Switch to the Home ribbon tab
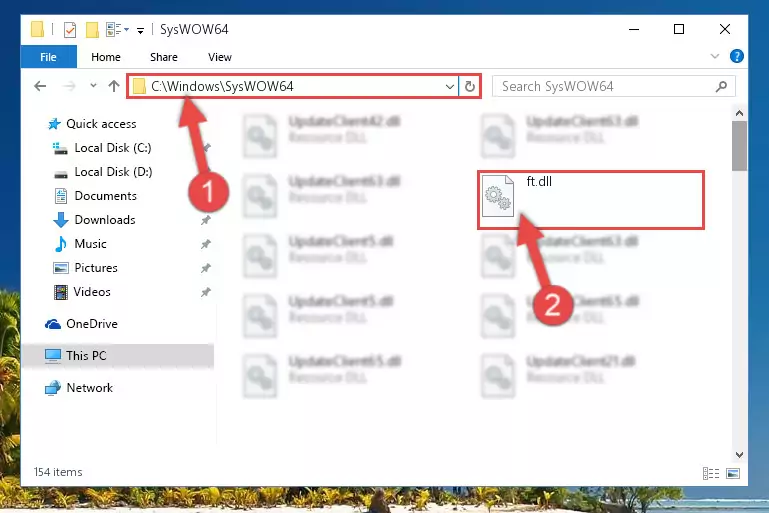Image resolution: width=769 pixels, height=513 pixels. click(x=105, y=57)
